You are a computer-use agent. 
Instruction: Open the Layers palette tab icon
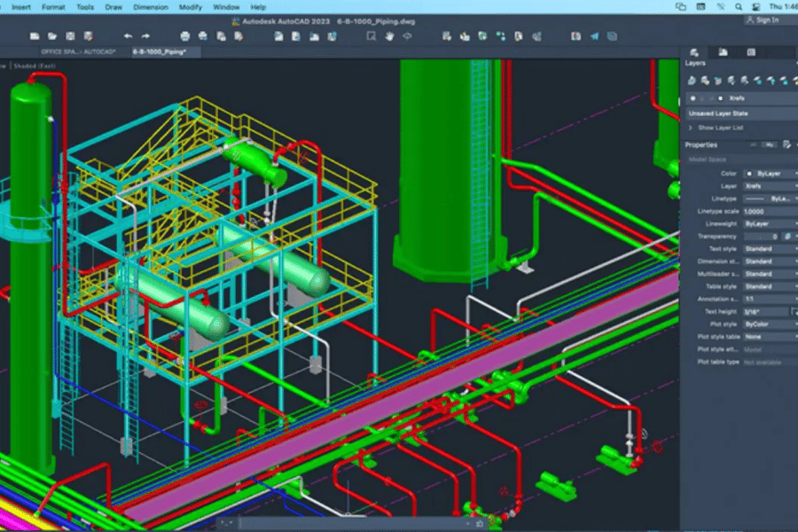point(694,52)
